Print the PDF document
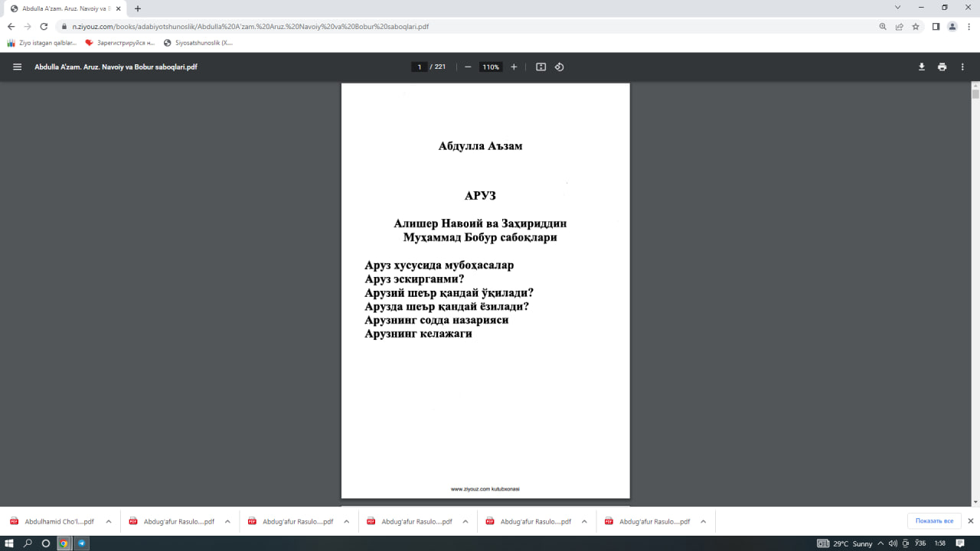980x551 pixels. [x=942, y=67]
